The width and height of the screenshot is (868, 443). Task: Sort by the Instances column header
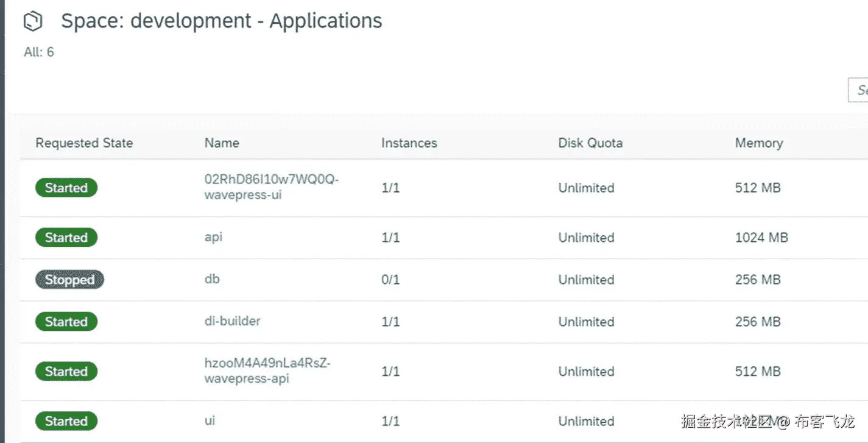[409, 143]
